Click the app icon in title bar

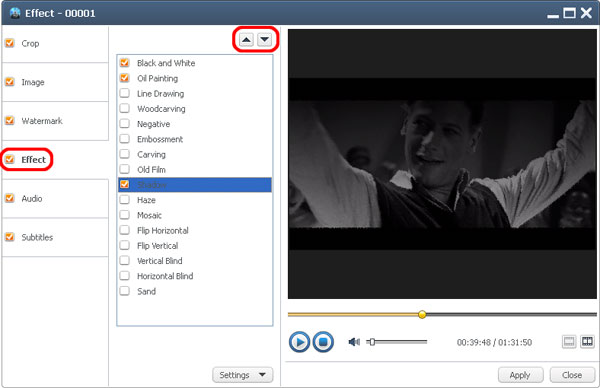pos(15,13)
